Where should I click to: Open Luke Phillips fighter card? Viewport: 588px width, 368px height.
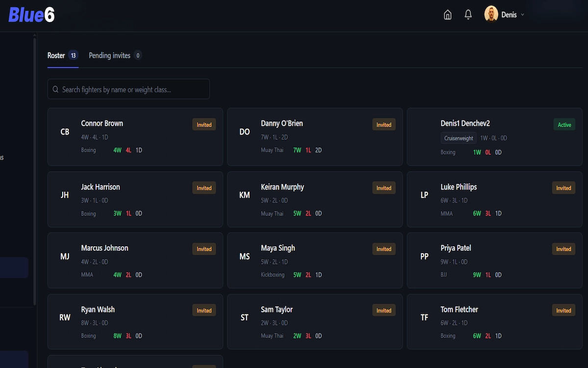[495, 199]
